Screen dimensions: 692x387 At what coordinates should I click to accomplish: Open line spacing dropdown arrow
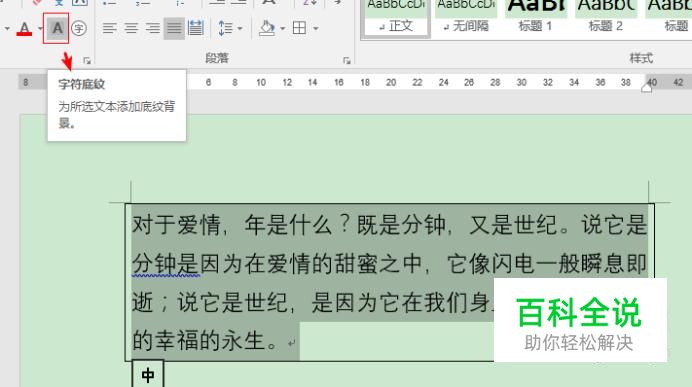(240, 29)
